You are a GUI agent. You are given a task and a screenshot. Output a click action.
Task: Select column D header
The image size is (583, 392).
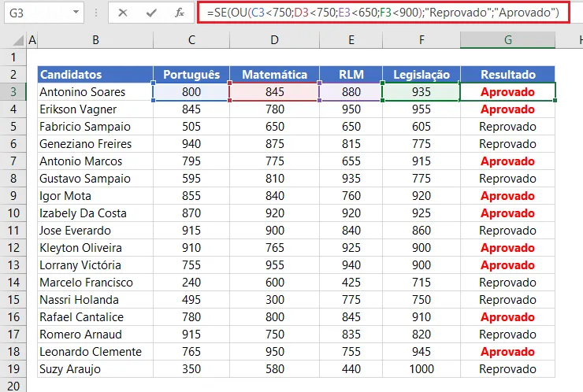274,40
